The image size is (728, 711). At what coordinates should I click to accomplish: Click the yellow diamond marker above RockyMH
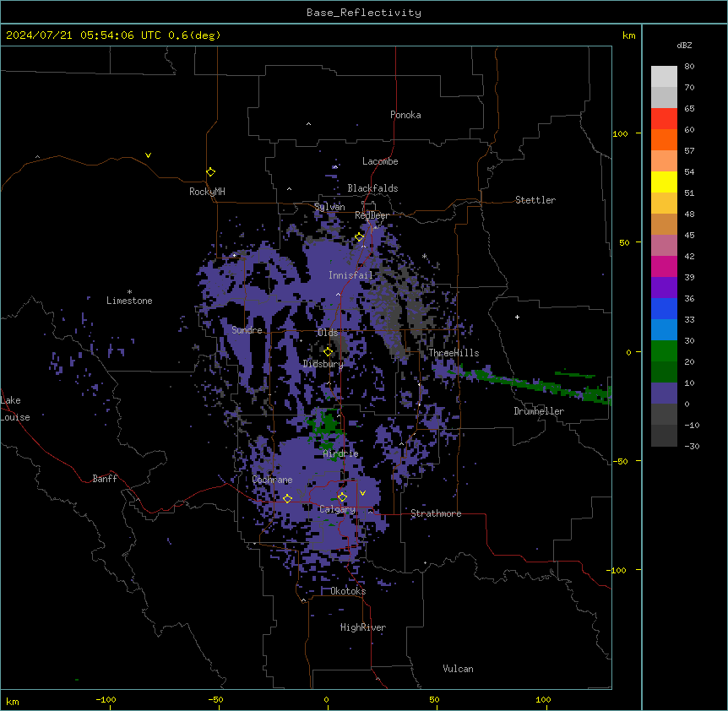click(211, 172)
